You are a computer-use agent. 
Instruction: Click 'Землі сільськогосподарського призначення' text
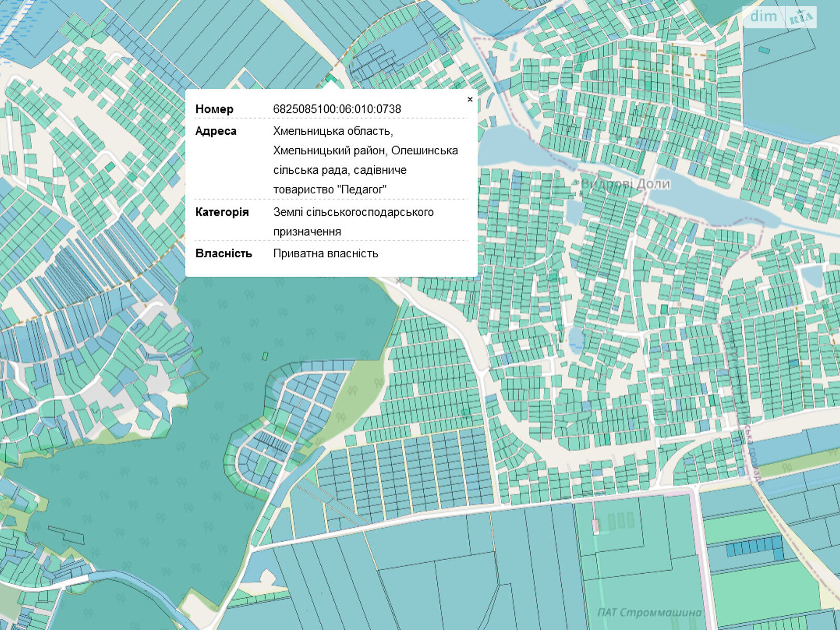click(353, 222)
